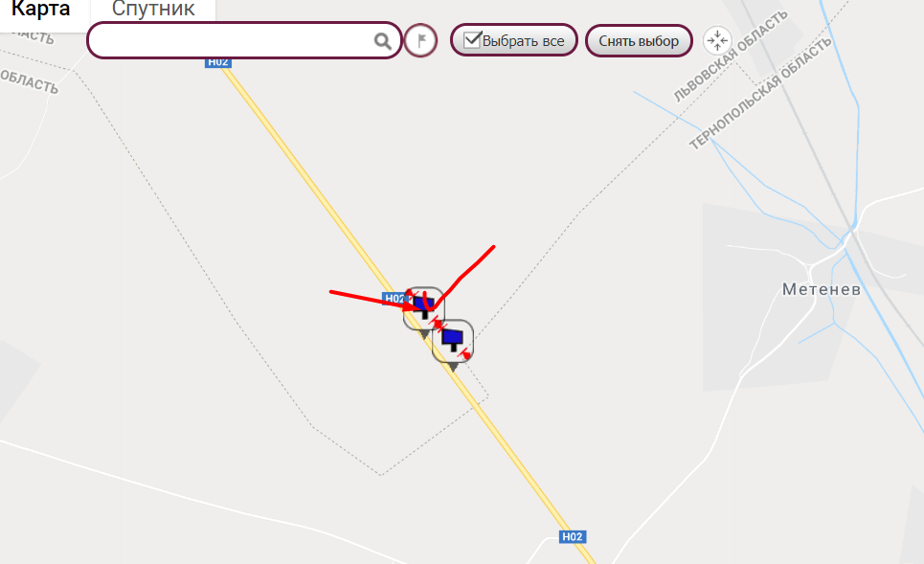Click the round flag icon button

[x=420, y=40]
